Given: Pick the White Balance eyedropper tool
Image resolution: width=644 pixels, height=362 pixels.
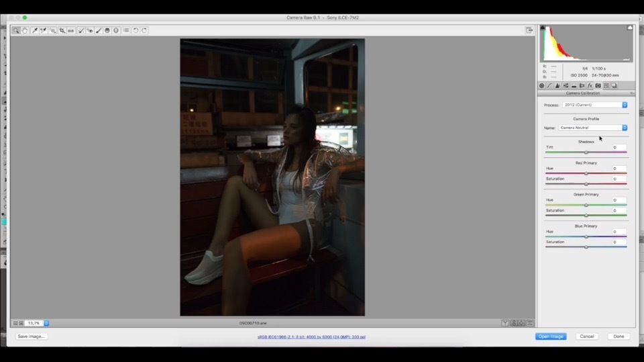Looking at the screenshot, I should click(x=34, y=30).
